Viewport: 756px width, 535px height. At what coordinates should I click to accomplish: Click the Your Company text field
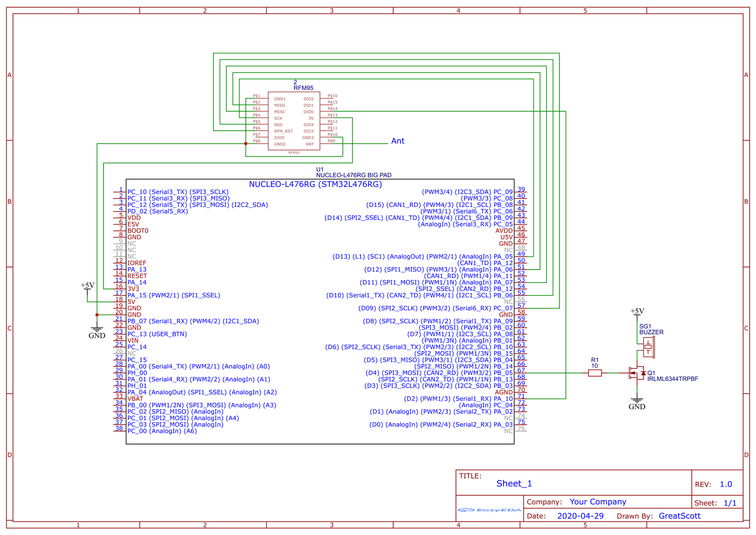point(598,502)
